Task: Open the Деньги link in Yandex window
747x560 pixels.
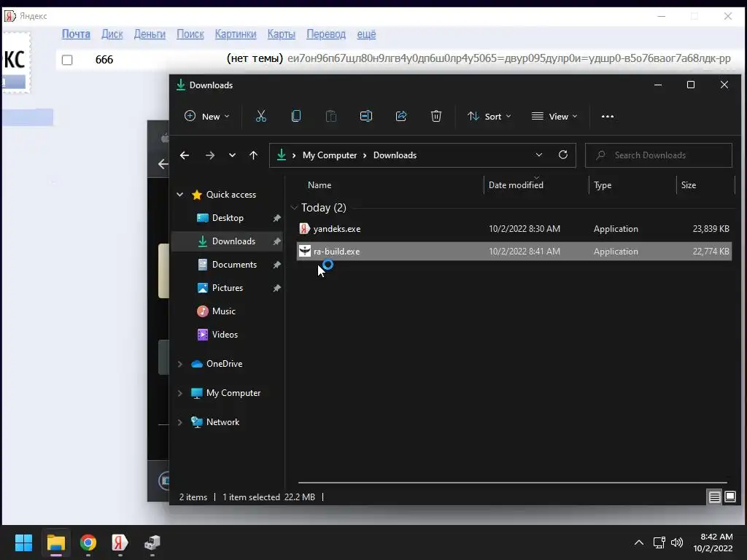Action: tap(150, 34)
